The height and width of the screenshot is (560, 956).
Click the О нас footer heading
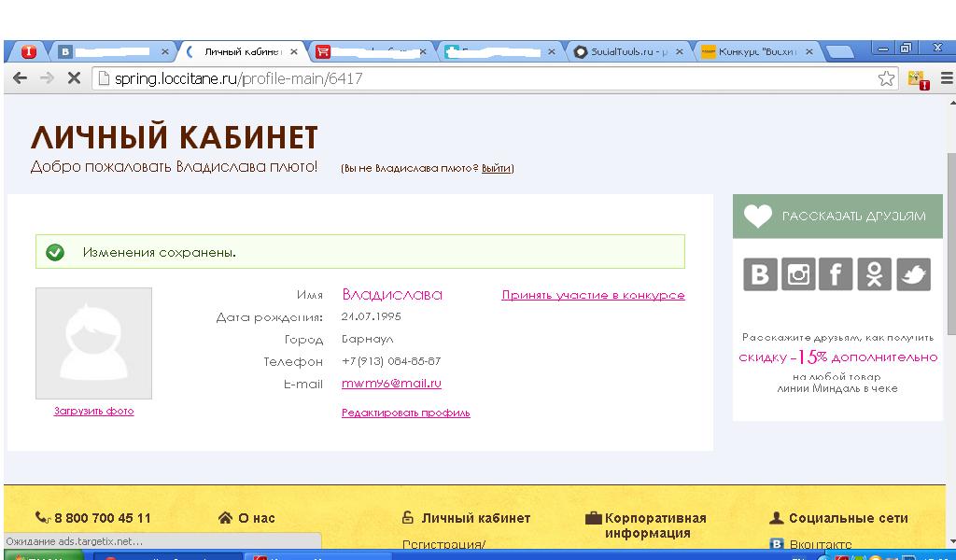coord(256,518)
